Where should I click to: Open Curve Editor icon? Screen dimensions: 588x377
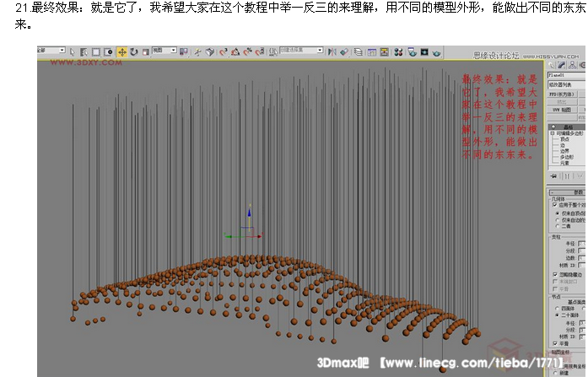click(x=372, y=51)
